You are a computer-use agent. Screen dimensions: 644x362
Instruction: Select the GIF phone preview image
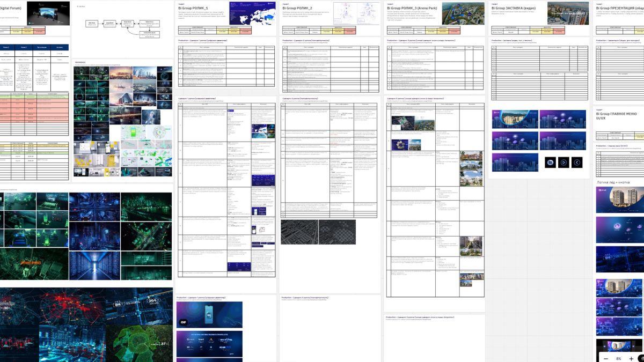point(209,315)
